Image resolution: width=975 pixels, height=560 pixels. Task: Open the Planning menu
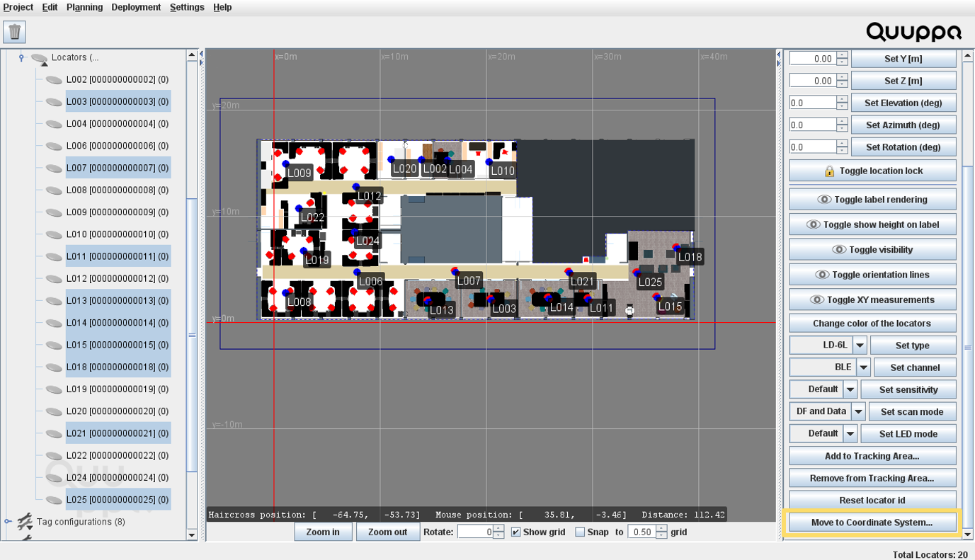[84, 7]
